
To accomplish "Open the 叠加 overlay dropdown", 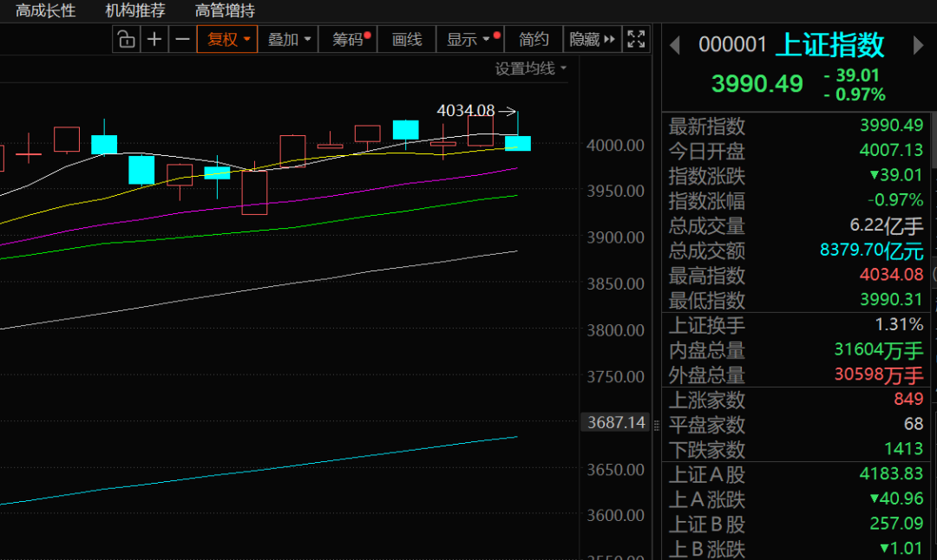I will pos(289,39).
